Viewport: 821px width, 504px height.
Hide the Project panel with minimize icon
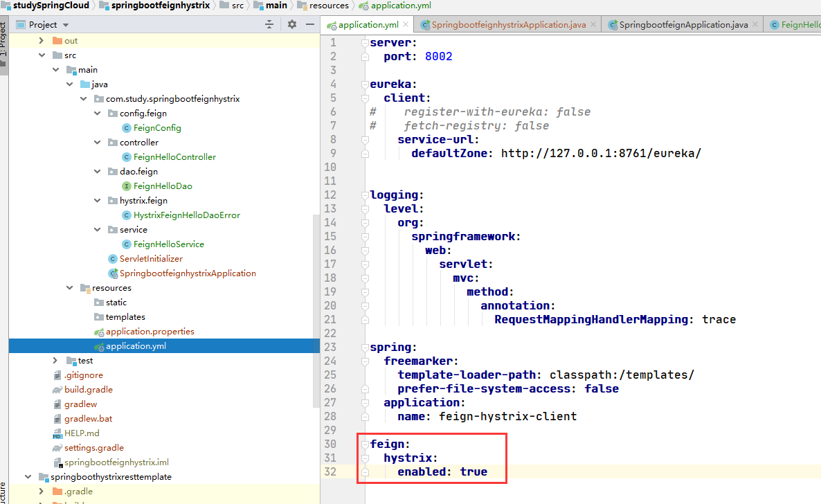[x=310, y=25]
